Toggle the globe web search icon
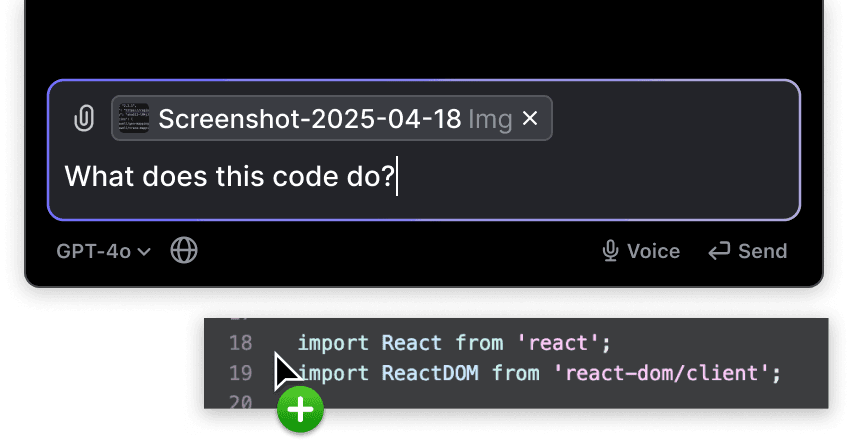Viewport: 848px width, 442px height. [184, 250]
